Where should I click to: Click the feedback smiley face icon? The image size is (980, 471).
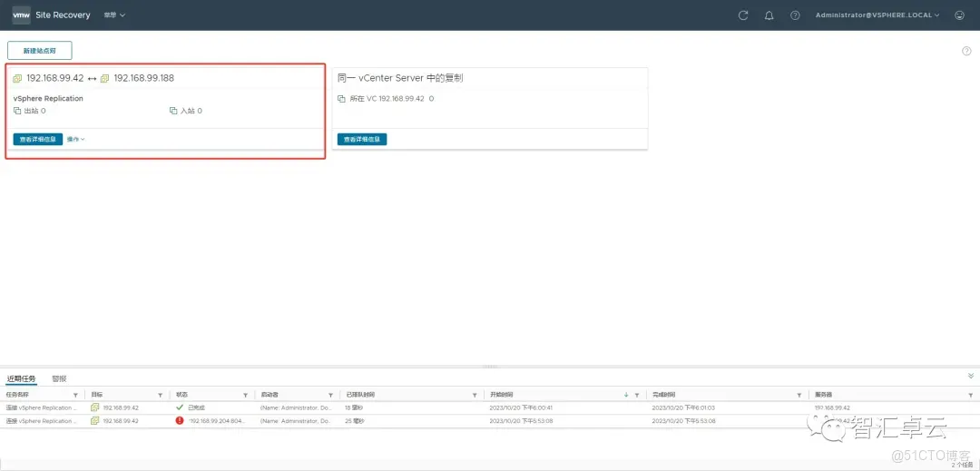(960, 15)
